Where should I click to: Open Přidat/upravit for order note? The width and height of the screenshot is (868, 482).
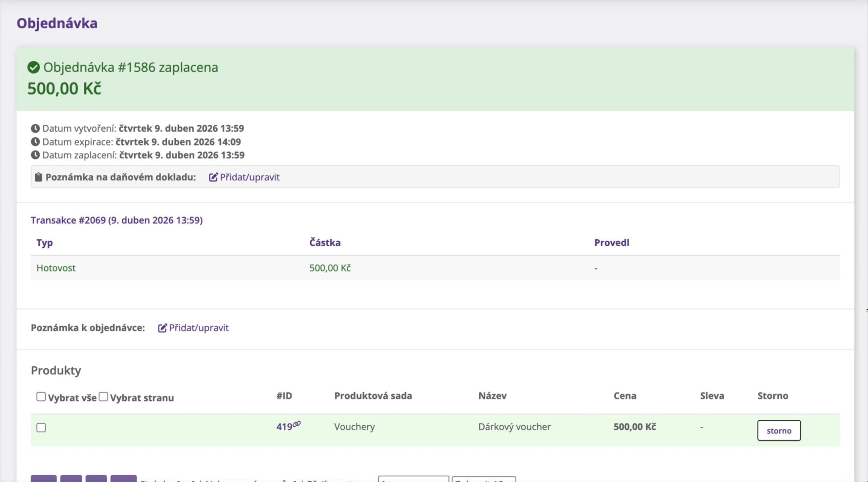pos(199,328)
